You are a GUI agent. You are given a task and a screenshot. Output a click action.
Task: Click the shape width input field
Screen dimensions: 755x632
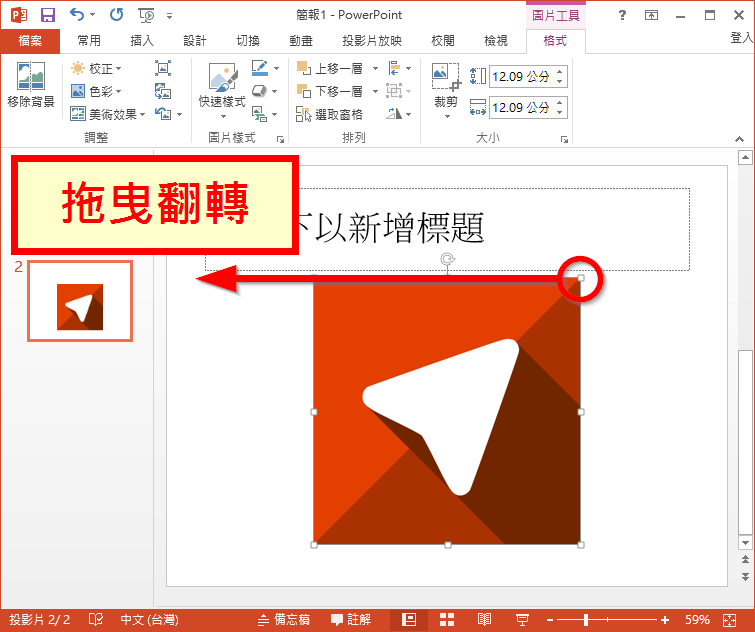[x=521, y=107]
